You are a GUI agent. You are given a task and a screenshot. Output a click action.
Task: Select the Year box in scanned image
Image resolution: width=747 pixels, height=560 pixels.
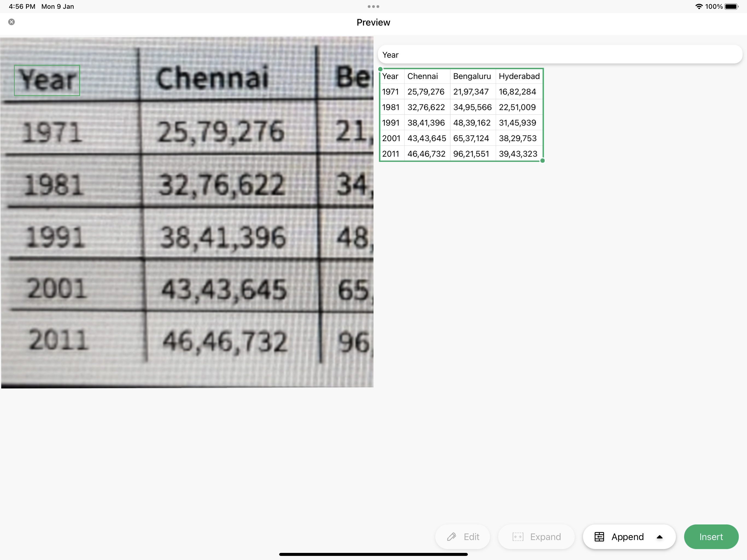tap(47, 80)
